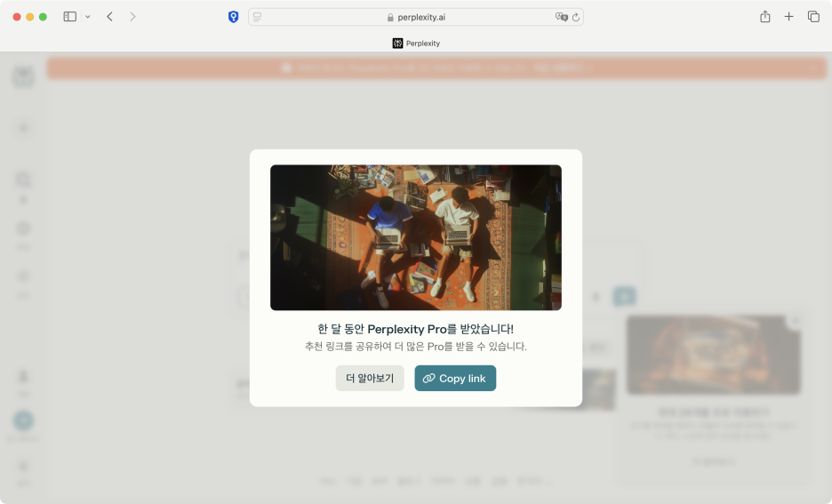The height and width of the screenshot is (504, 832).
Task: Open the Share icon in Safari toolbar
Action: pyautogui.click(x=764, y=17)
